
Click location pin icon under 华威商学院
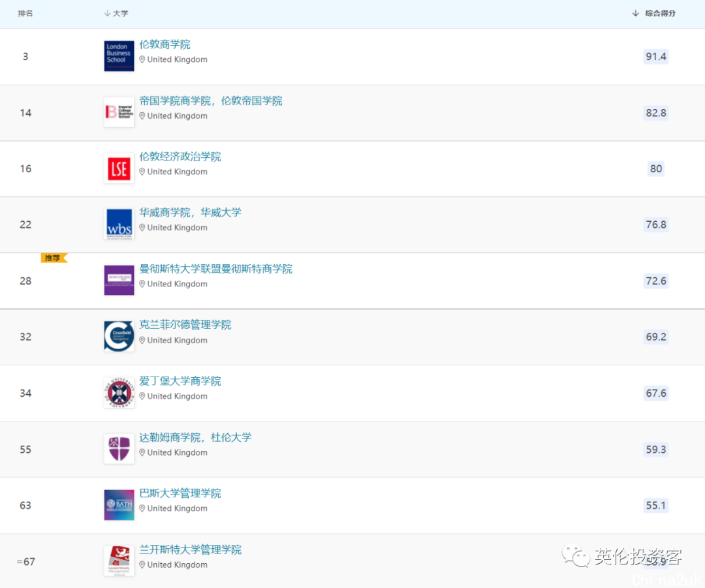coord(142,228)
